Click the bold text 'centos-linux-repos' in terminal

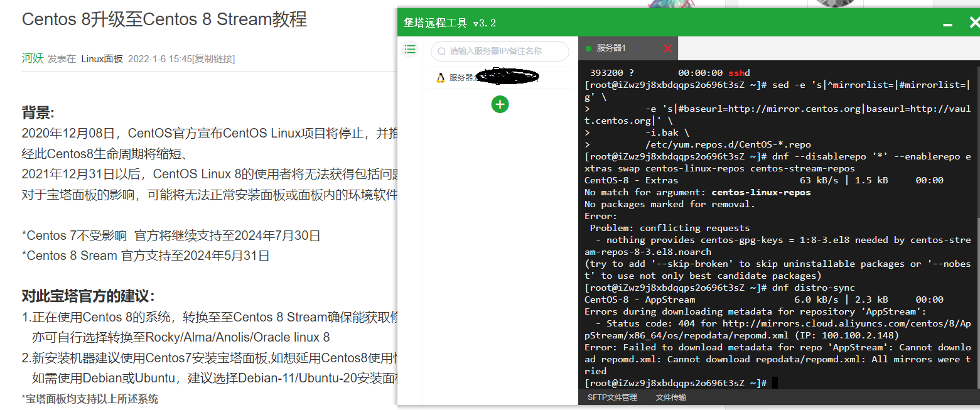click(x=761, y=192)
